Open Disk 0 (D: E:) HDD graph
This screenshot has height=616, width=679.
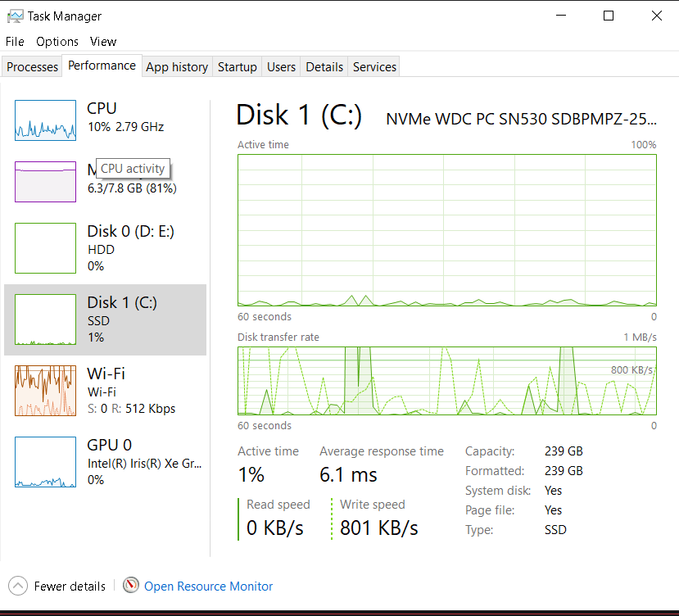coord(45,247)
